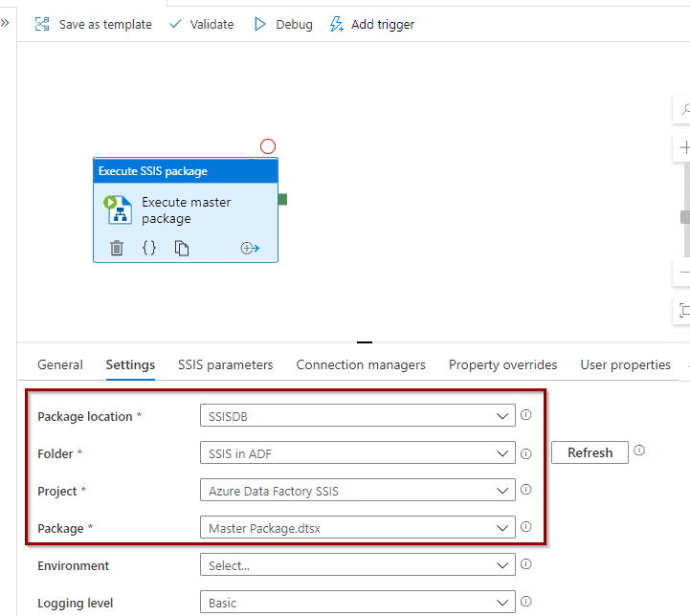Click the Debug play icon

tap(259, 24)
